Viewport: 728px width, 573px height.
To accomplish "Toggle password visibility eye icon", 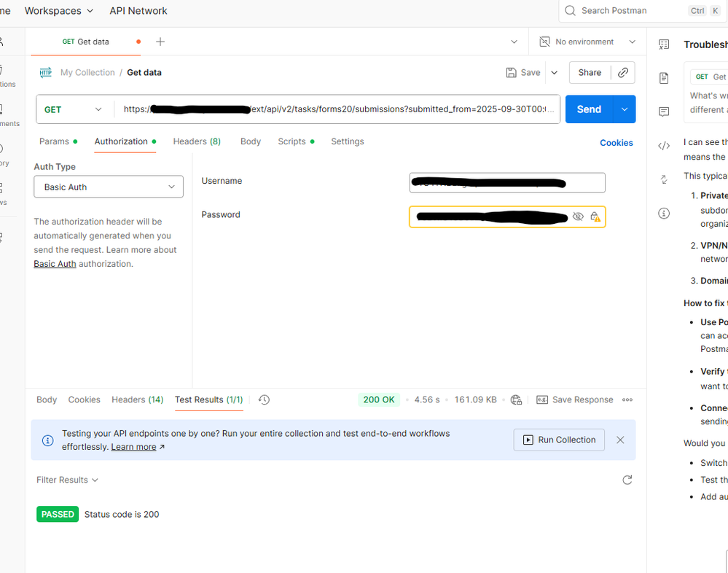I will pos(578,217).
